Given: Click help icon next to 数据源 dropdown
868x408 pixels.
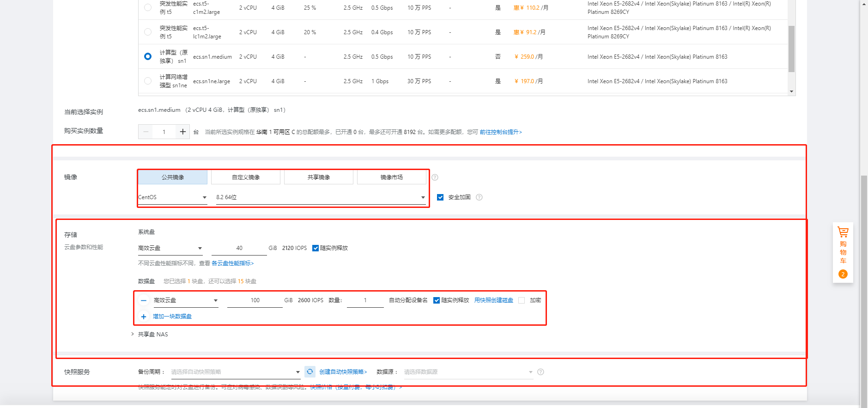Looking at the screenshot, I should point(540,372).
